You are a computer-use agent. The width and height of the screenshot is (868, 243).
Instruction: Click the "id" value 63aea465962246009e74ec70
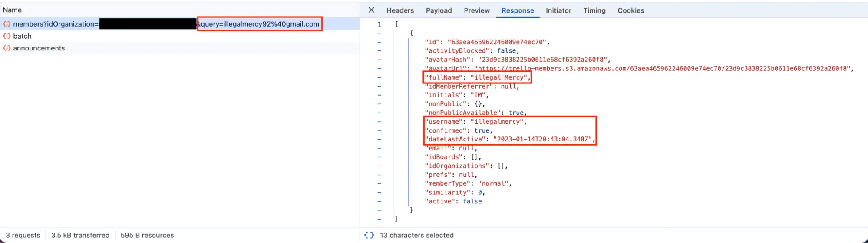(x=497, y=42)
